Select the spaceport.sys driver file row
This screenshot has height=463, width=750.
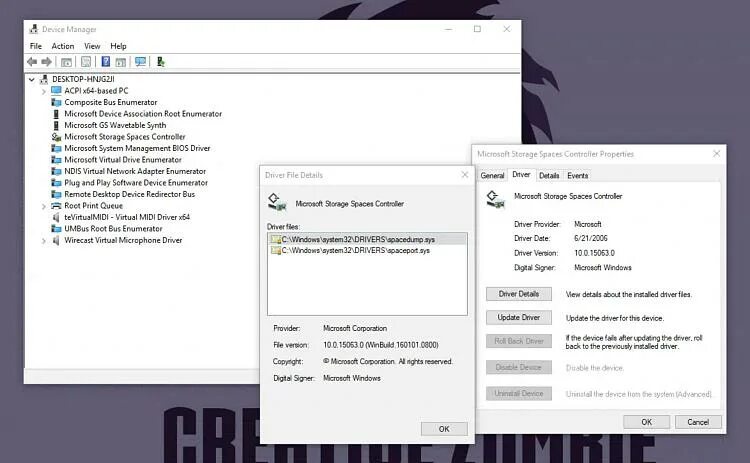pos(367,250)
